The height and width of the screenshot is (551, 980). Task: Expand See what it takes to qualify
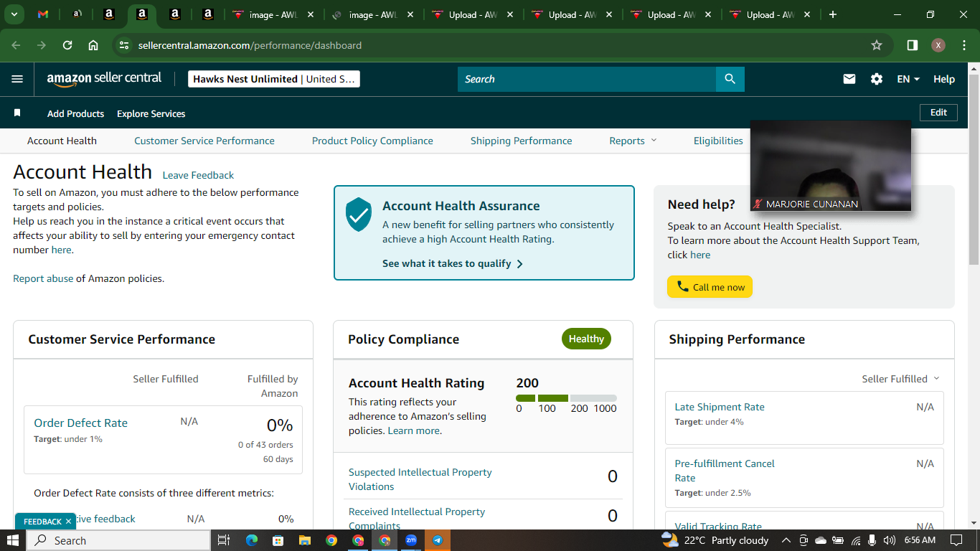453,263
